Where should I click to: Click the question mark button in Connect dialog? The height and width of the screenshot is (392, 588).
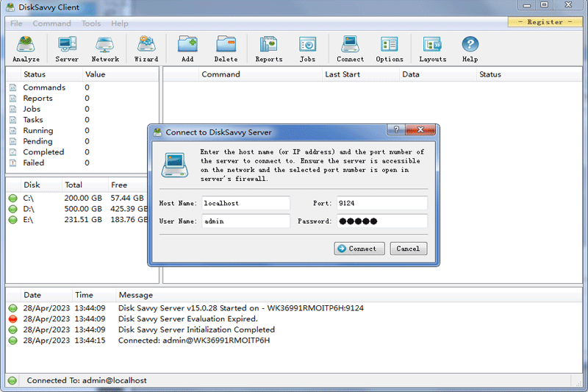coord(396,129)
